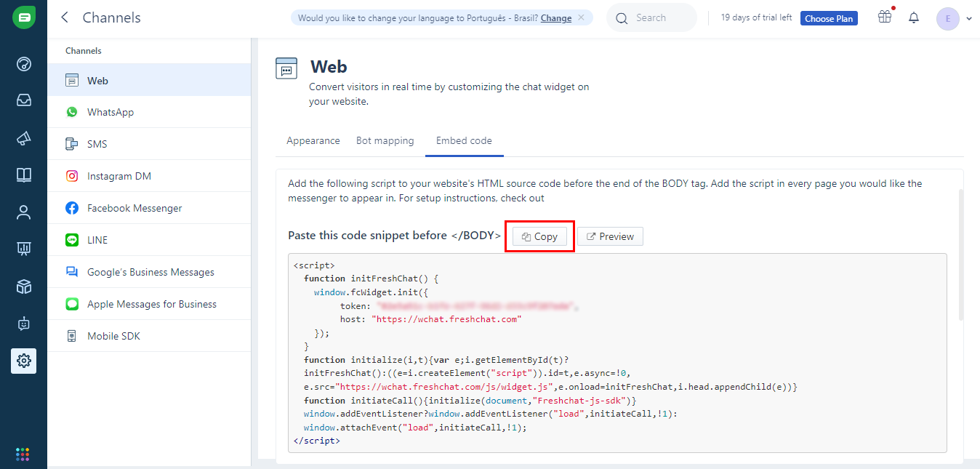Click inside the script code box
Screen dimensions: 980x469
[x=617, y=353]
